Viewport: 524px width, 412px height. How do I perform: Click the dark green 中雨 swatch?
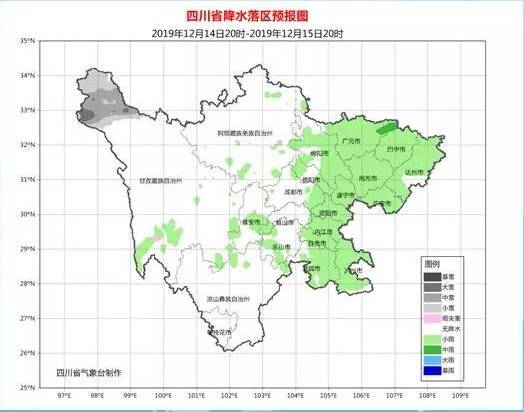(432, 350)
